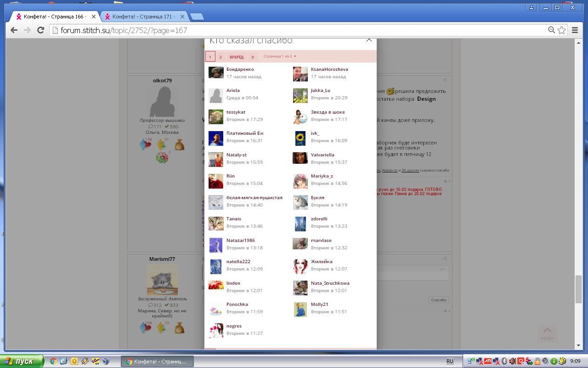This screenshot has width=588, height=368.
Task: Click the Chrome icon in quick launch
Action: (x=53, y=362)
